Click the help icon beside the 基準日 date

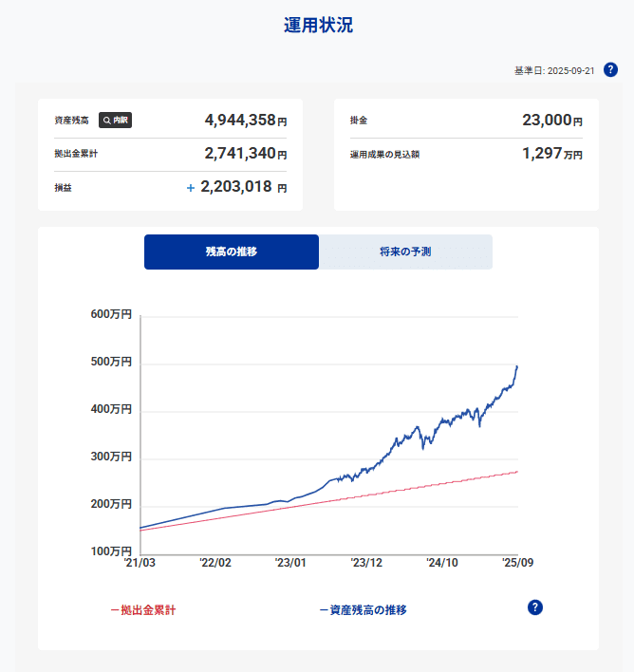click(x=610, y=69)
